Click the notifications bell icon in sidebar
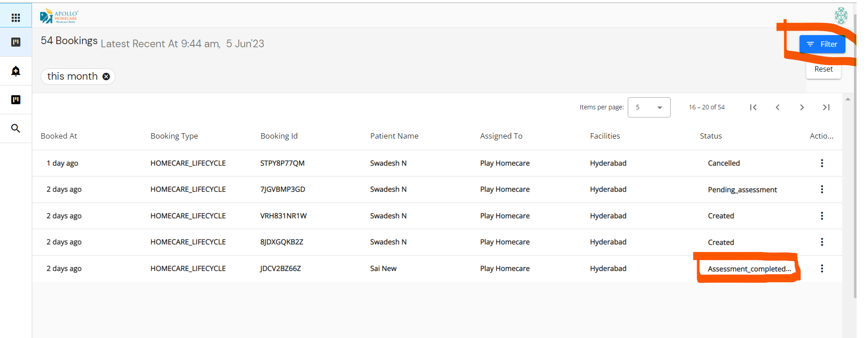Screen dimensions: 868x338 point(16,71)
